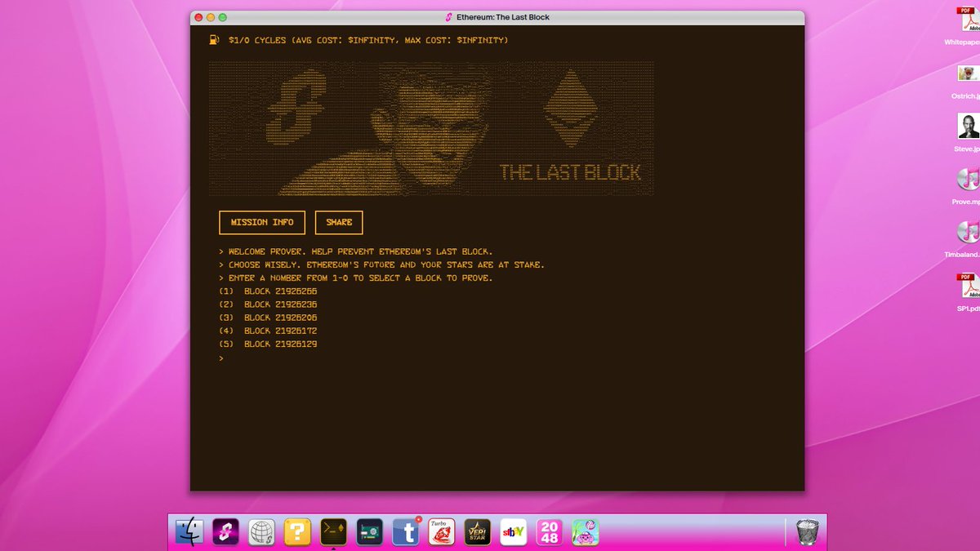Open Finder from the dock

click(x=189, y=532)
